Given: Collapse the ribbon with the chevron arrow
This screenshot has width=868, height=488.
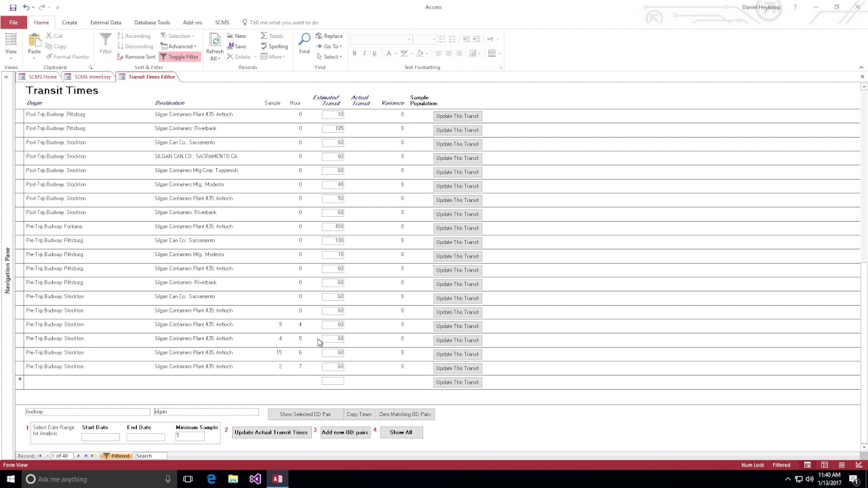Looking at the screenshot, I should pos(861,67).
